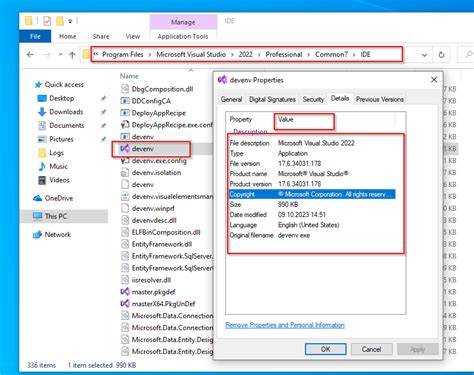This screenshot has width=474, height=375.
Task: Open the View ribbon tab
Action: (x=133, y=36)
